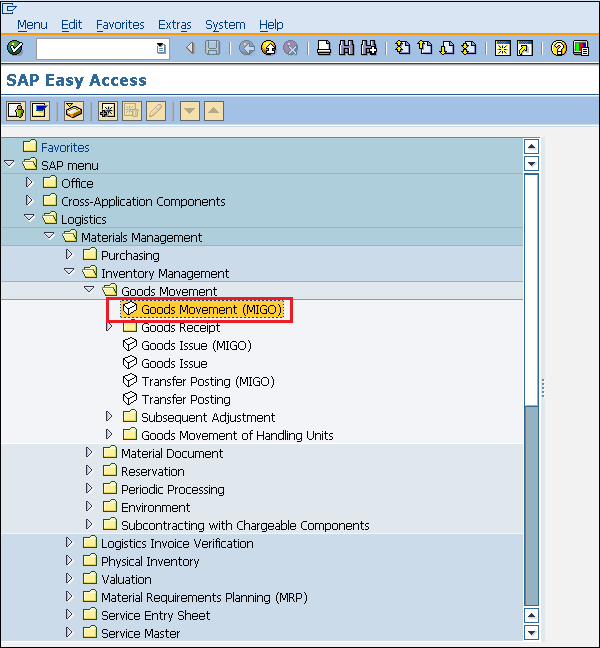Open the System menu
Image resolution: width=600 pixels, height=648 pixels.
(225, 25)
